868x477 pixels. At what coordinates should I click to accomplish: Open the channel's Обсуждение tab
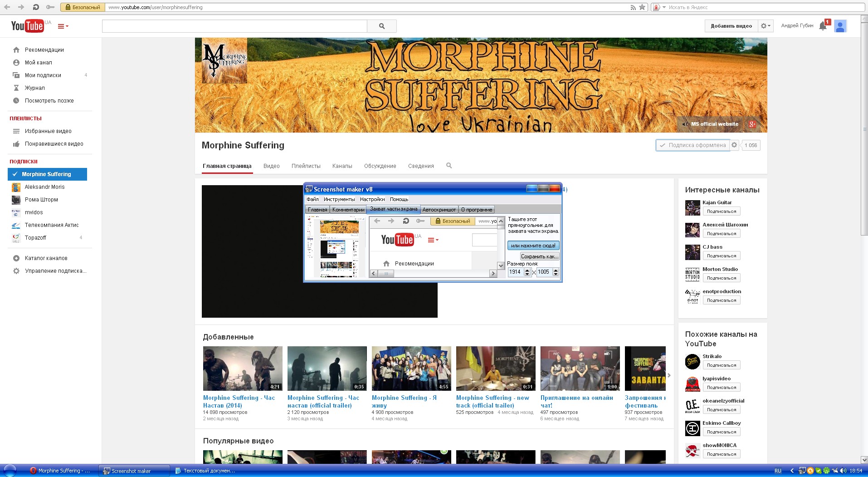pos(380,166)
